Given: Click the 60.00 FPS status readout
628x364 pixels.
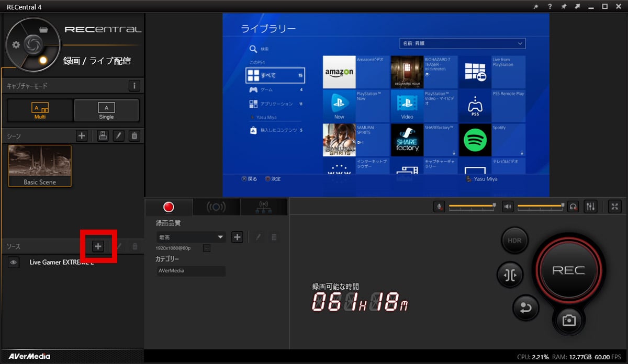Looking at the screenshot, I should point(608,357).
